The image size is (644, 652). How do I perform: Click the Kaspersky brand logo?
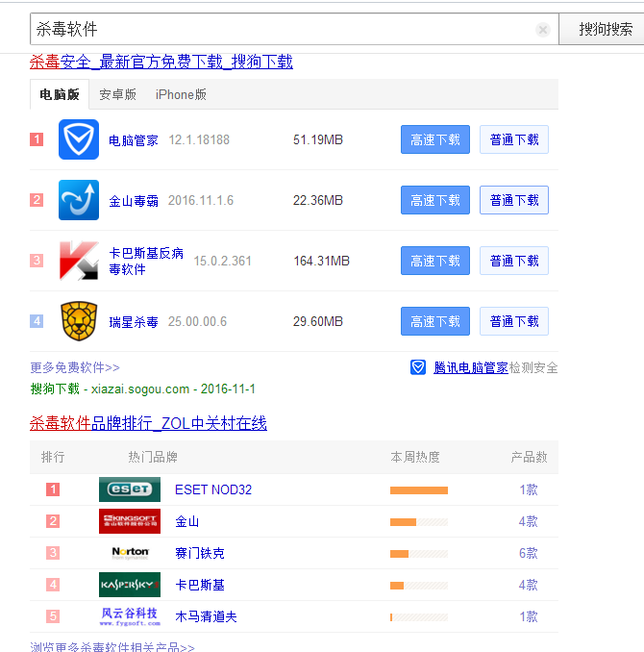[x=130, y=585]
